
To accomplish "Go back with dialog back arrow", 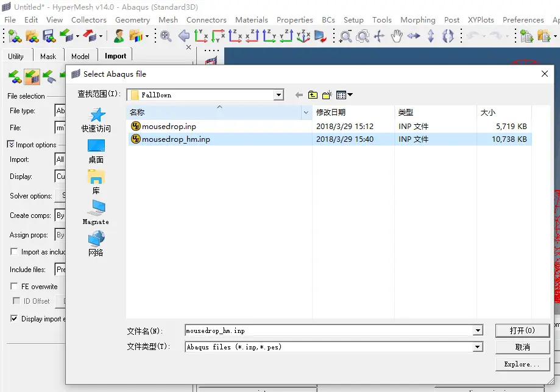I will 299,95.
